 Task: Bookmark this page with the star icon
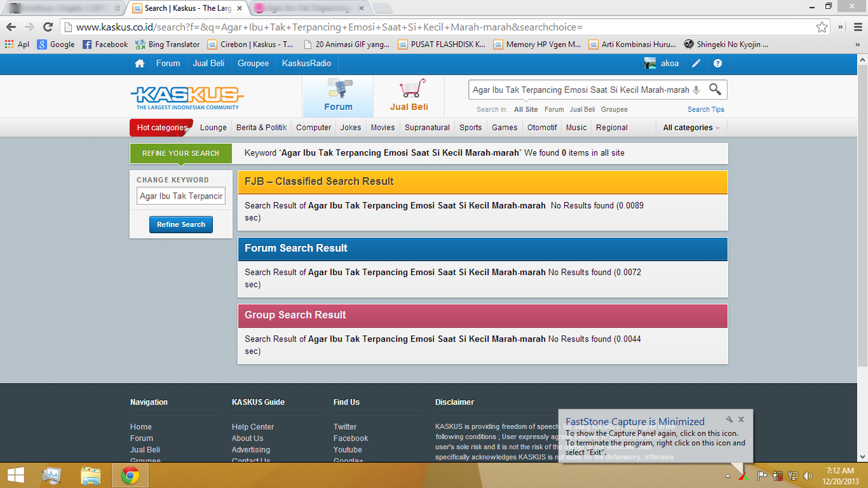pos(822,27)
